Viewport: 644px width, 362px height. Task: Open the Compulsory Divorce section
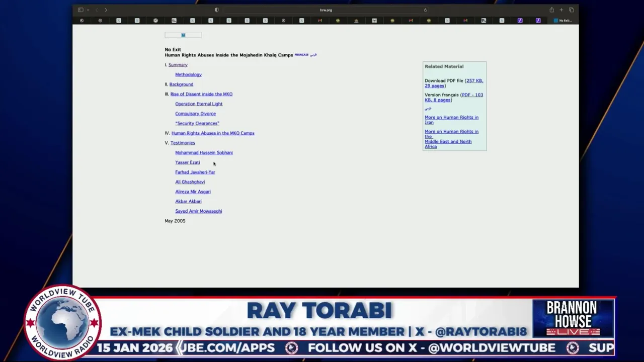coord(195,114)
